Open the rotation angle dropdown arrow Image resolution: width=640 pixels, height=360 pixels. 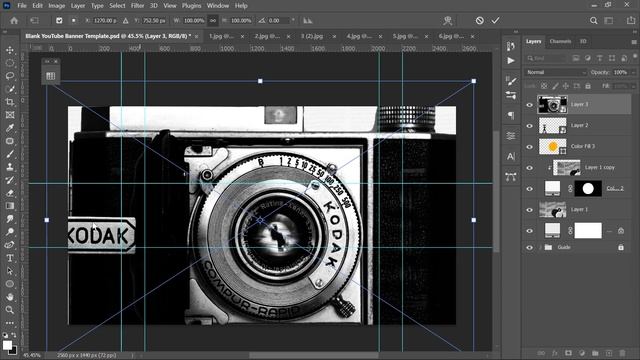[x=293, y=20]
